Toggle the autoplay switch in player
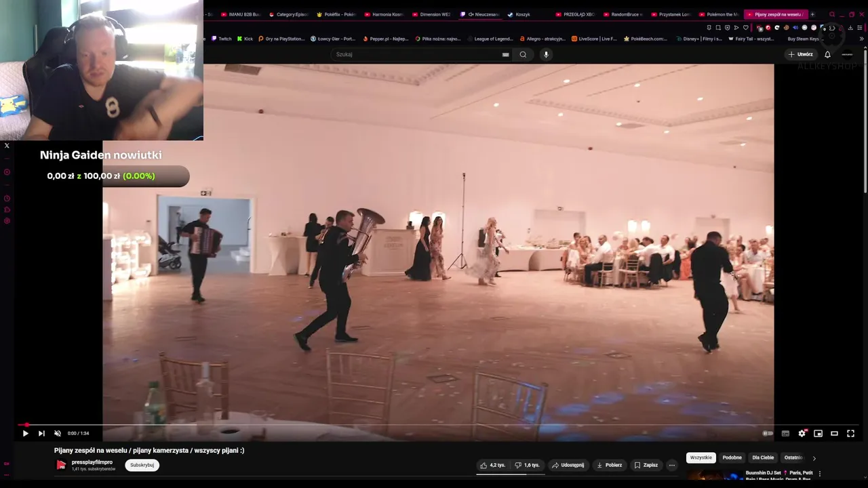Viewport: 868px width, 488px height. click(768, 433)
